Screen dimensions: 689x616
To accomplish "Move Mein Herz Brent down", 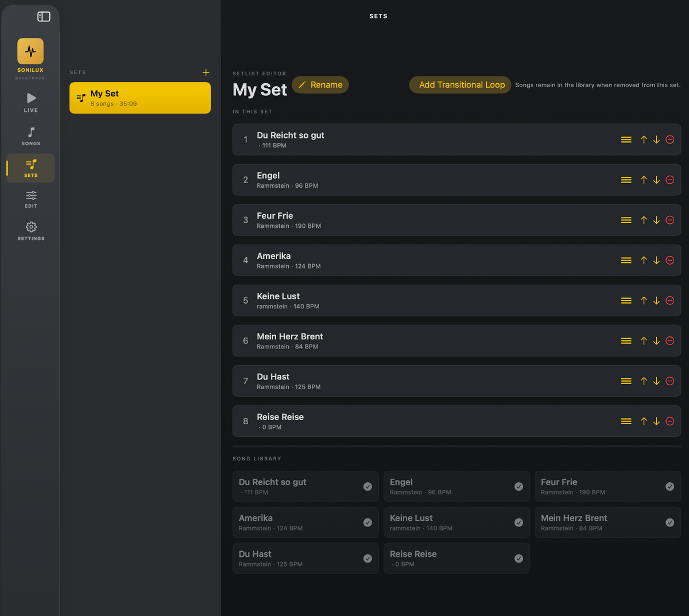I will (656, 340).
